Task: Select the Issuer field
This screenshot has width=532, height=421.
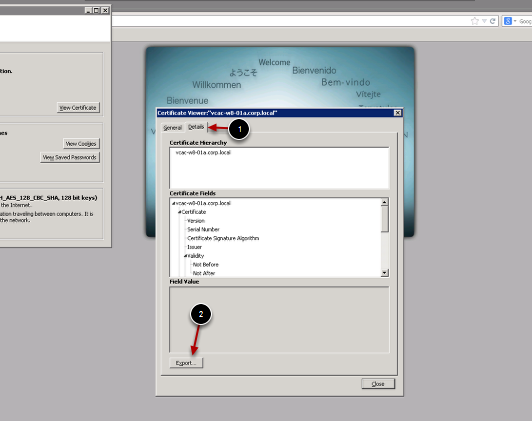Action: pyautogui.click(x=194, y=247)
